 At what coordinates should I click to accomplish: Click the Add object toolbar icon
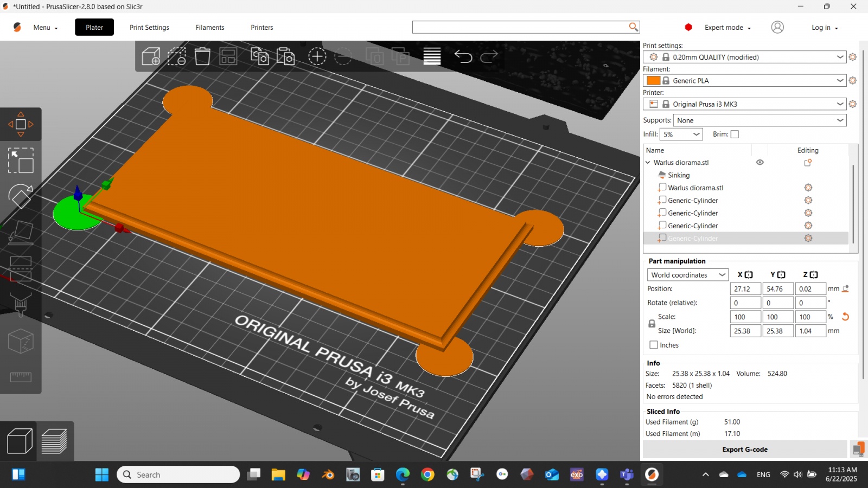pyautogui.click(x=151, y=56)
